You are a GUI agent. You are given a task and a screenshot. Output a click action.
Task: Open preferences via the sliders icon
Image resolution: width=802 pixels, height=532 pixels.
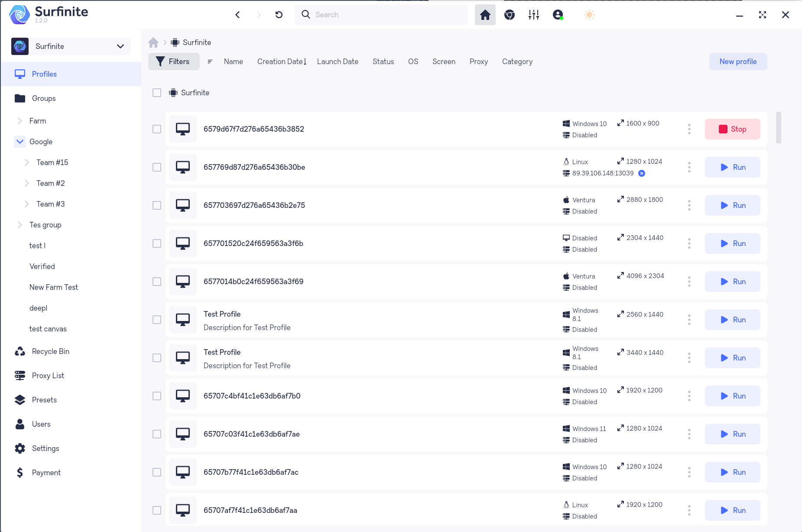tap(533, 14)
